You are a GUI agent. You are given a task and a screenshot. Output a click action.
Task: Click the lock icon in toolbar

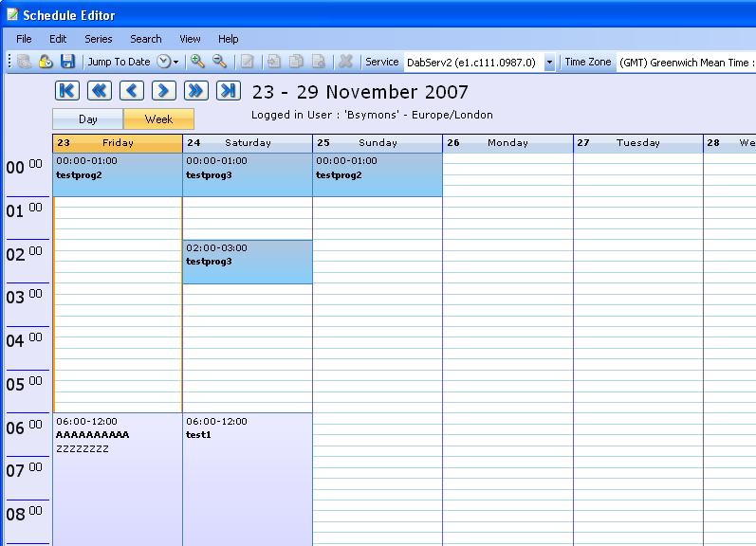click(x=46, y=62)
